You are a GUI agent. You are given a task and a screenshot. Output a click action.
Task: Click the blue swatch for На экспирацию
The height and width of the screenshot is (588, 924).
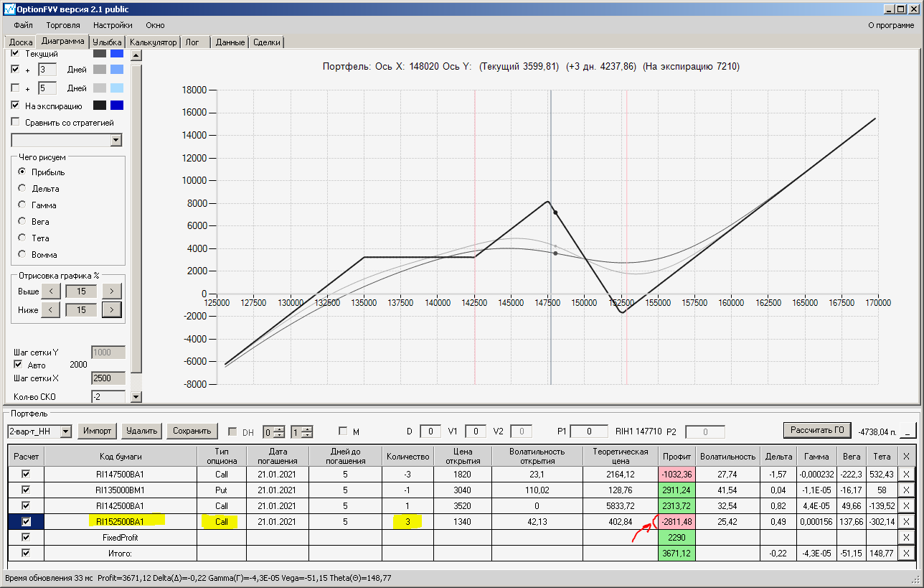pyautogui.click(x=116, y=106)
